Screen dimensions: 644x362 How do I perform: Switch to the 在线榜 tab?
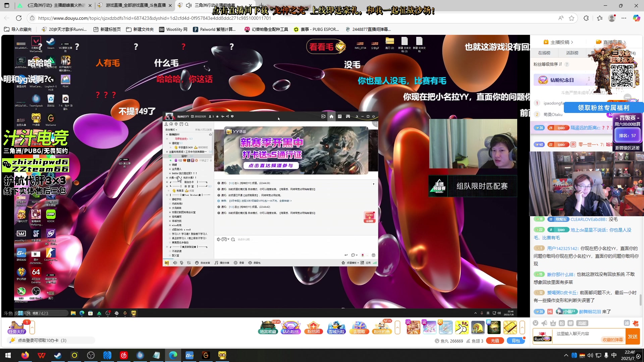click(x=544, y=53)
